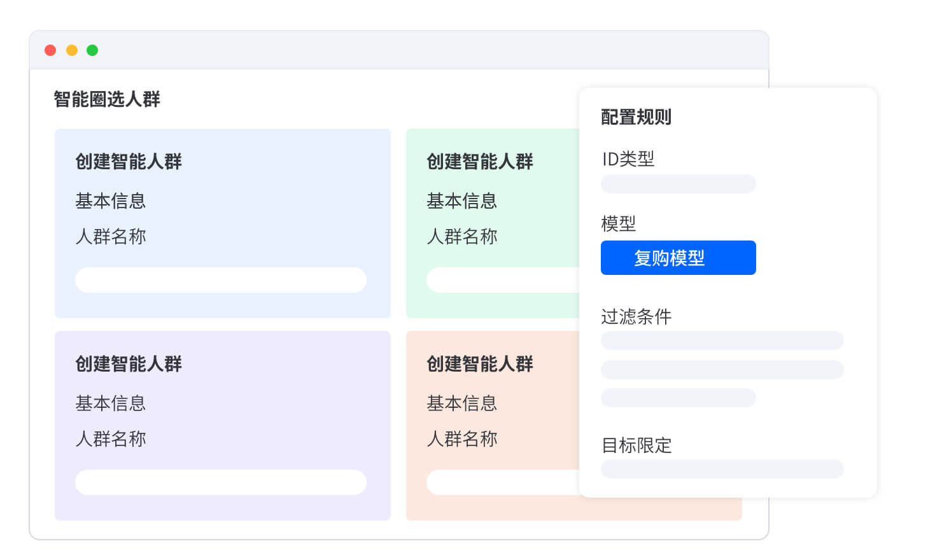Open 创建智能人群 title in green card
The height and width of the screenshot is (560, 942).
[x=480, y=162]
